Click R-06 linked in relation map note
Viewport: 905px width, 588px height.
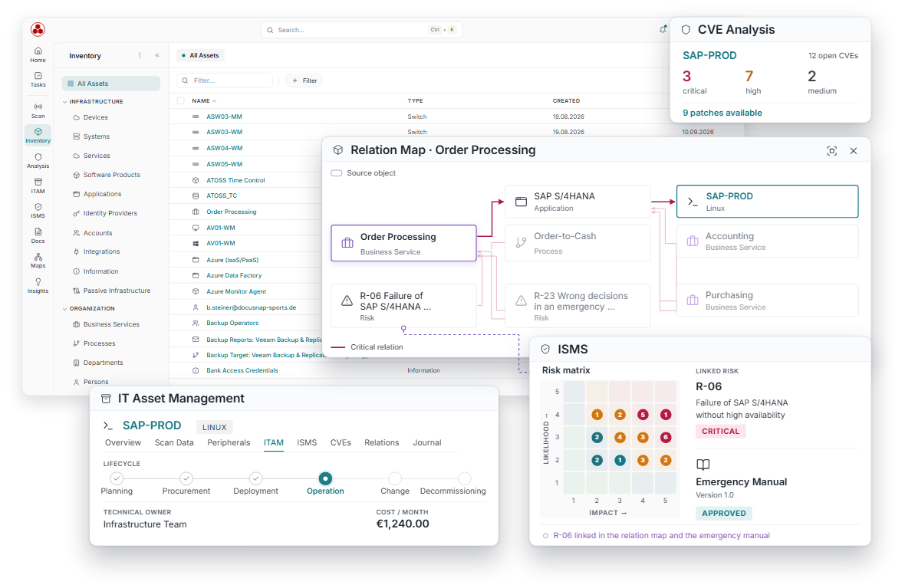[661, 536]
